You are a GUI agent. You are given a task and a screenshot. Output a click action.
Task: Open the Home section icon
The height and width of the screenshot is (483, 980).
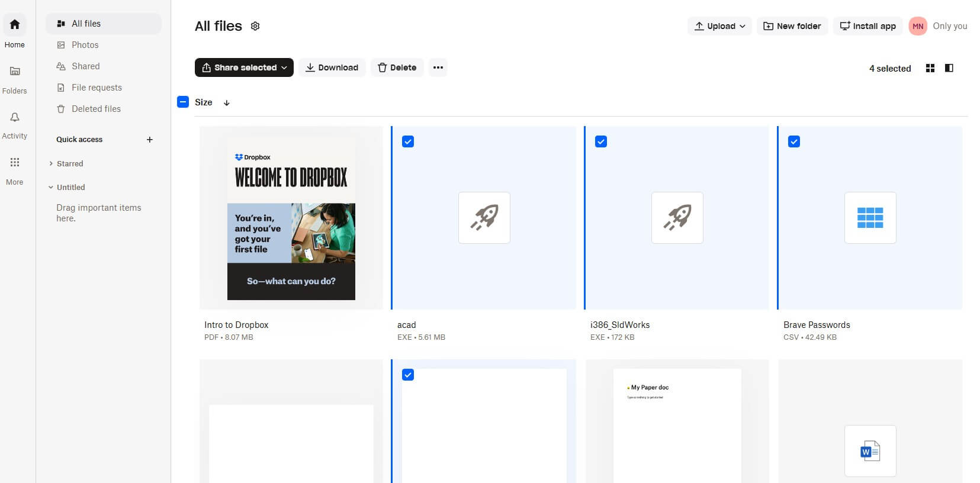[15, 24]
